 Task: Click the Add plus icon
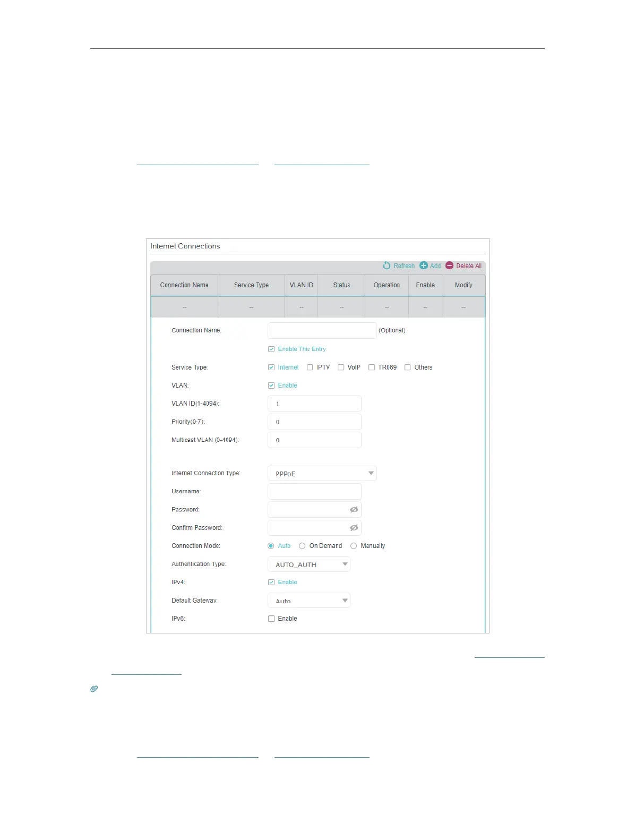[x=424, y=265]
